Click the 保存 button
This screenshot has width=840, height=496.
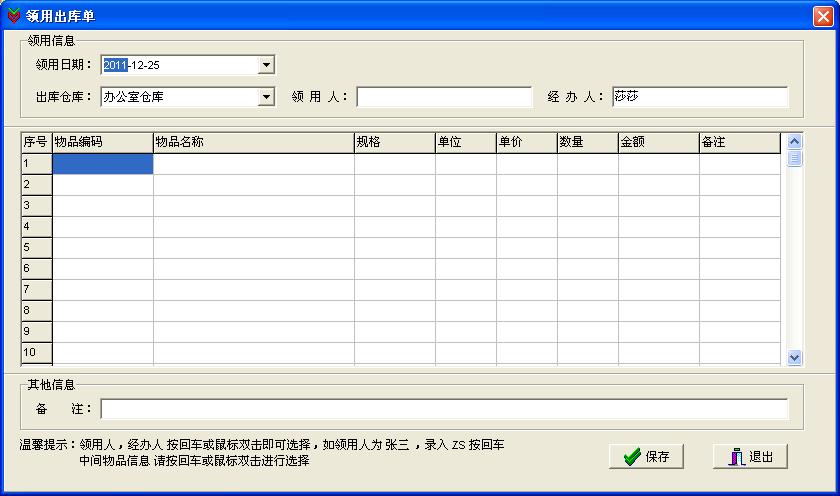[646, 456]
